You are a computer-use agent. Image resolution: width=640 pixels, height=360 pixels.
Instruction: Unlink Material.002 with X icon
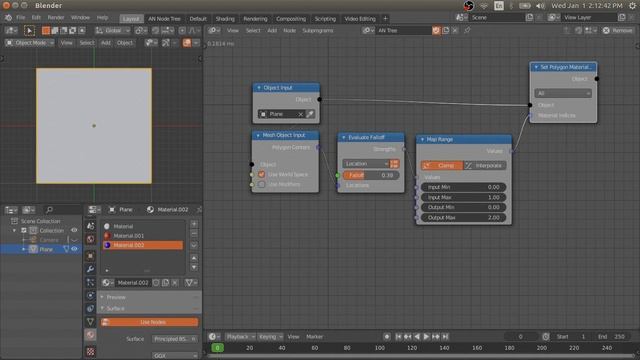pyautogui.click(x=175, y=282)
